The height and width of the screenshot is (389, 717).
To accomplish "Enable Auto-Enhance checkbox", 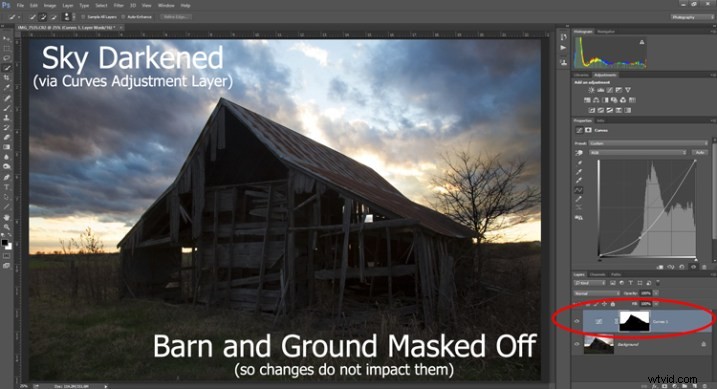I will click(x=123, y=17).
